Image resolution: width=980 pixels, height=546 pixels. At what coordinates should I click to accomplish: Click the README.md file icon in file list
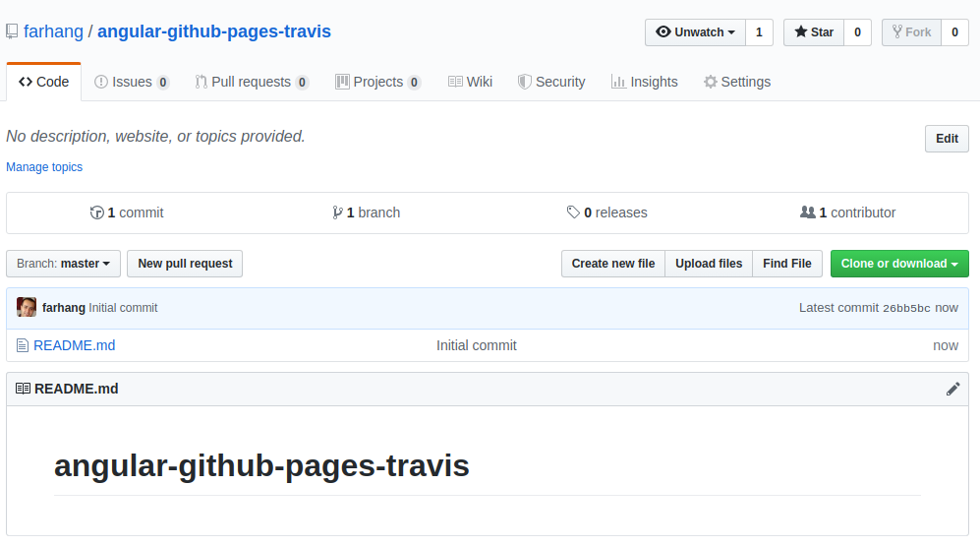(x=23, y=345)
